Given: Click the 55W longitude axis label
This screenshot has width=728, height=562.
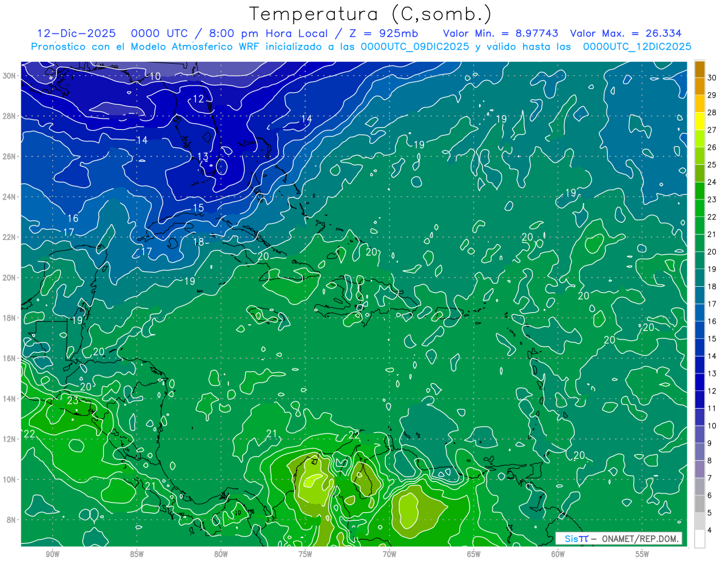Looking at the screenshot, I should click(642, 554).
